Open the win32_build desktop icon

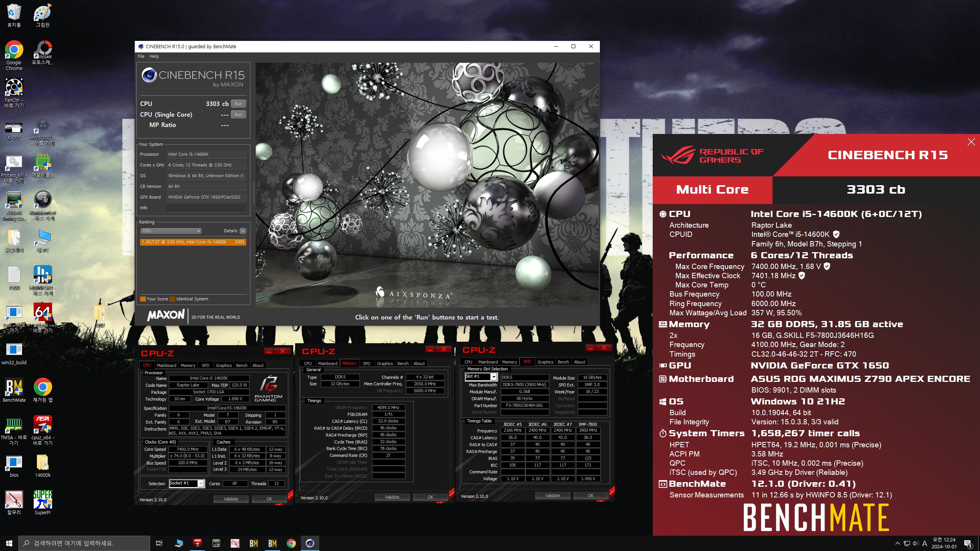pyautogui.click(x=14, y=354)
